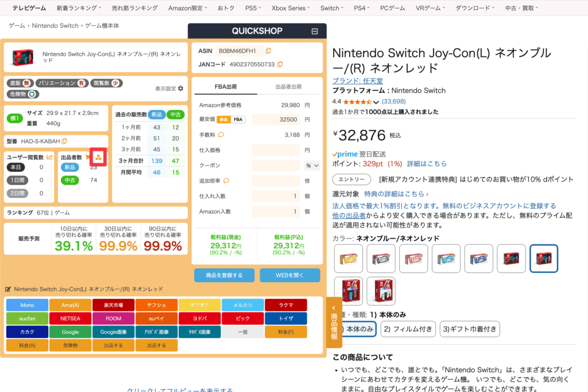Collapse the 商品情報 side tab
The width and height of the screenshot is (588, 392).
[x=334, y=322]
